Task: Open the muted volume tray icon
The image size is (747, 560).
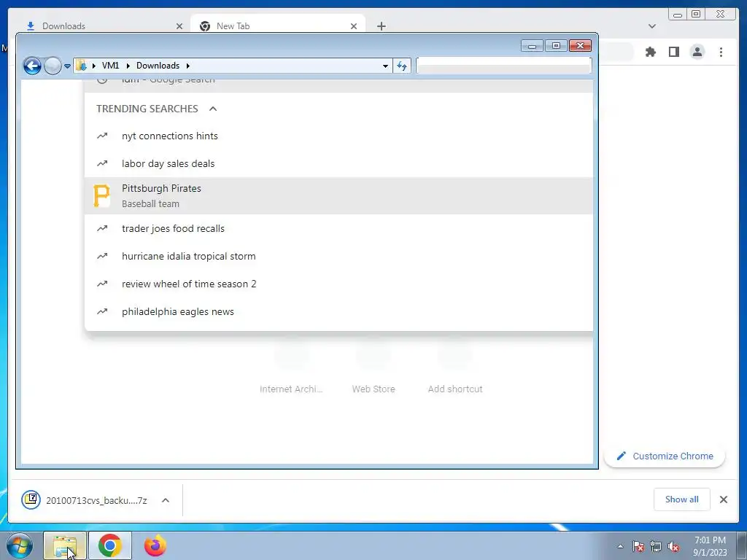Action: click(x=673, y=547)
